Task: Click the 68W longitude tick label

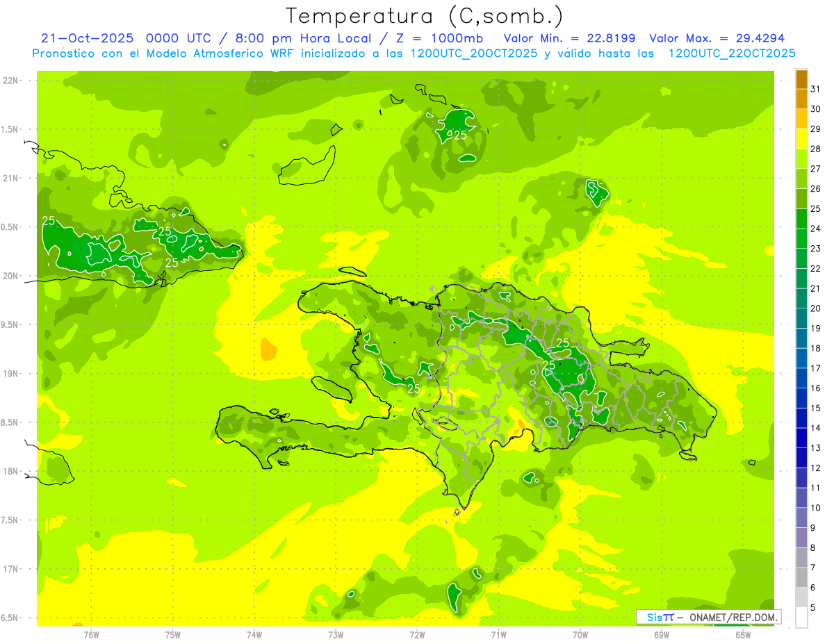Action: [743, 635]
